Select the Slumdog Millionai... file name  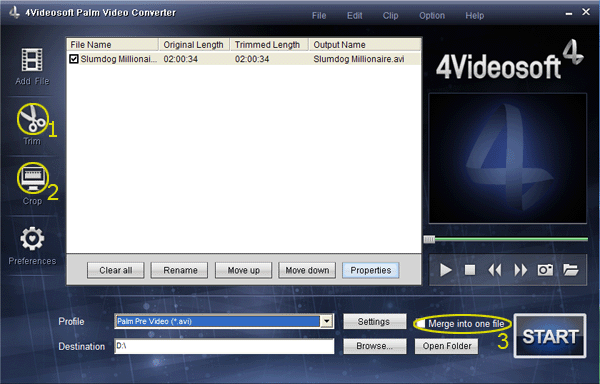click(119, 59)
